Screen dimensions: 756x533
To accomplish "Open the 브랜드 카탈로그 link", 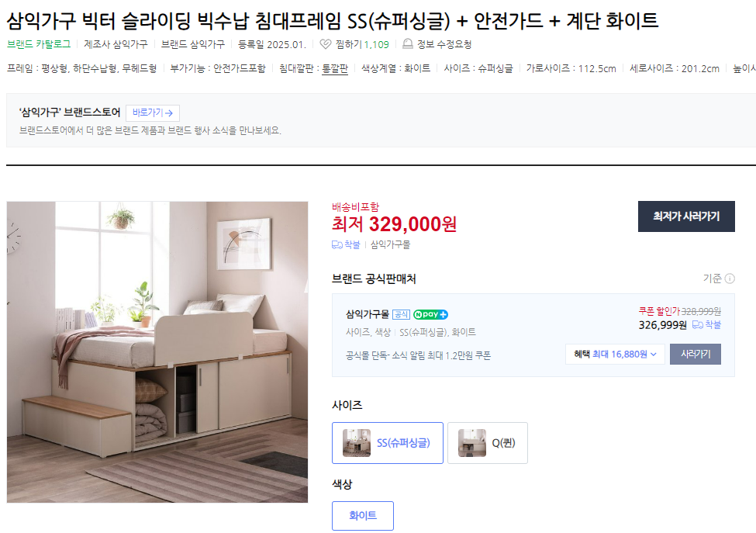I will click(39, 44).
